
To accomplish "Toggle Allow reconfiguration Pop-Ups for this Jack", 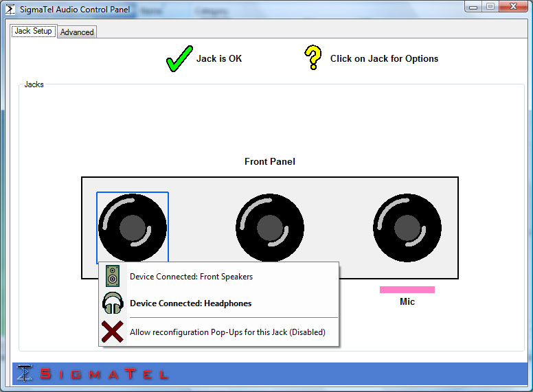I will point(219,332).
